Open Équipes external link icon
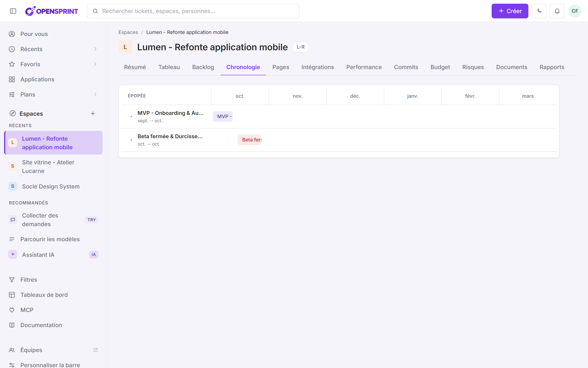Viewport: 588px width, 368px height. coord(96,350)
